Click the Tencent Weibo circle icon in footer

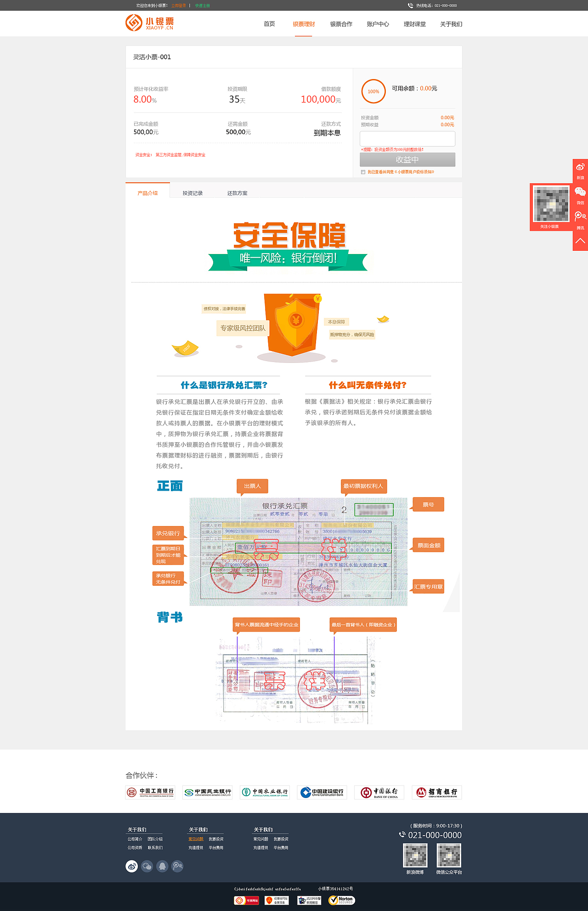177,866
